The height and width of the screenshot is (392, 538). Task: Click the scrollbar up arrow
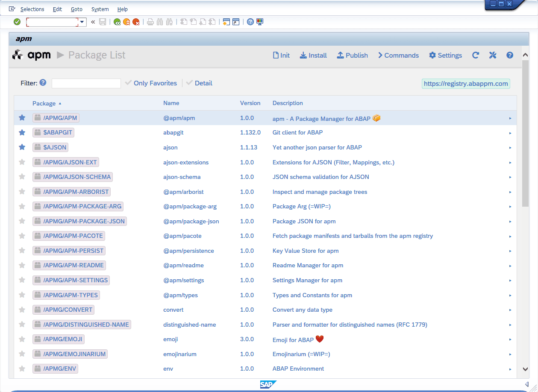click(x=526, y=55)
